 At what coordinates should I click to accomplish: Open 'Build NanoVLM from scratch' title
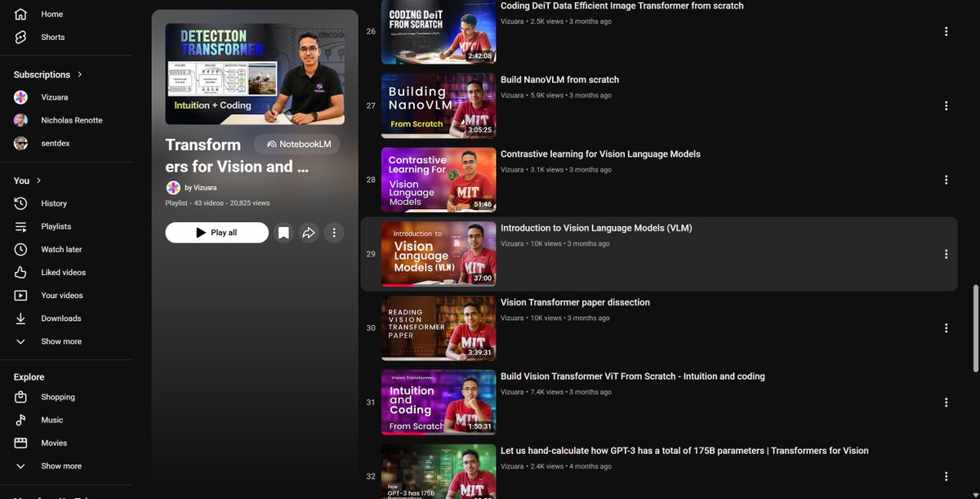coord(559,80)
